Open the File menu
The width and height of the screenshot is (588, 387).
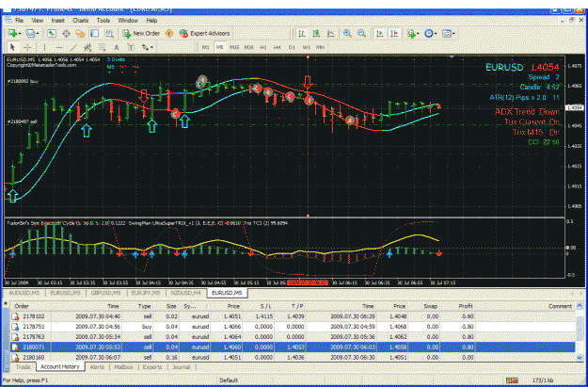pyautogui.click(x=19, y=21)
